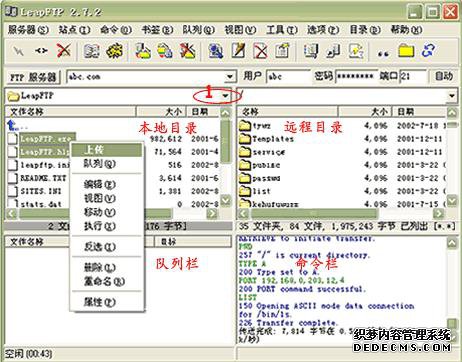Click local list scrollbar down arrow
The image size is (462, 362).
[x=226, y=200]
